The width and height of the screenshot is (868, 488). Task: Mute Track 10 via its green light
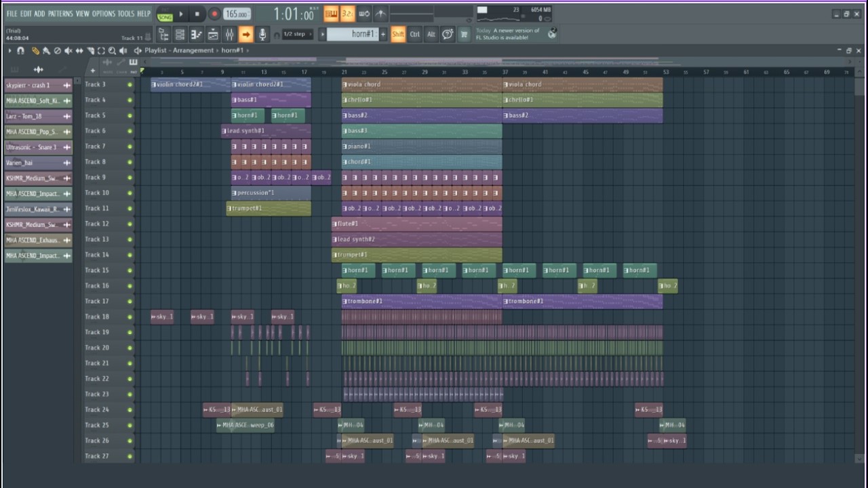tap(130, 193)
